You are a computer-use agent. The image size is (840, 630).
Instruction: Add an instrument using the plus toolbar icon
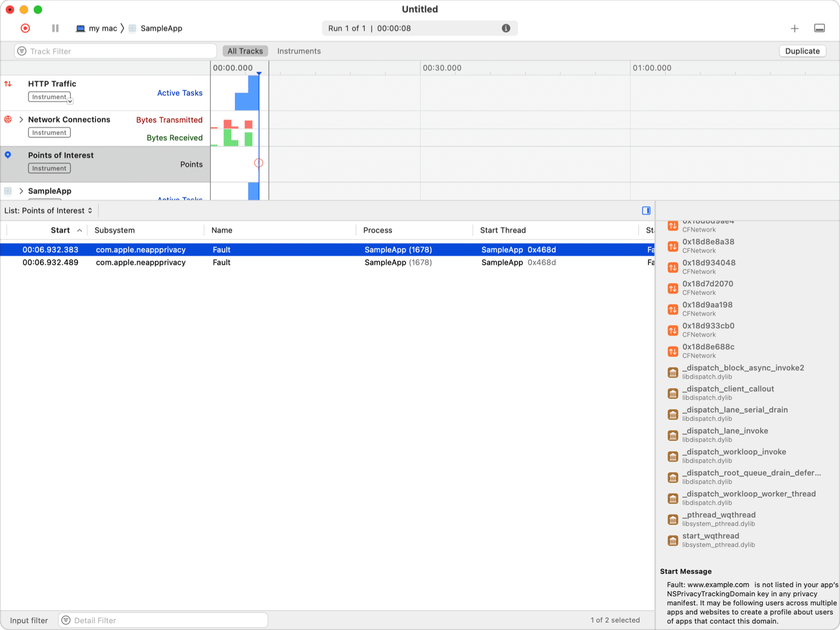795,28
